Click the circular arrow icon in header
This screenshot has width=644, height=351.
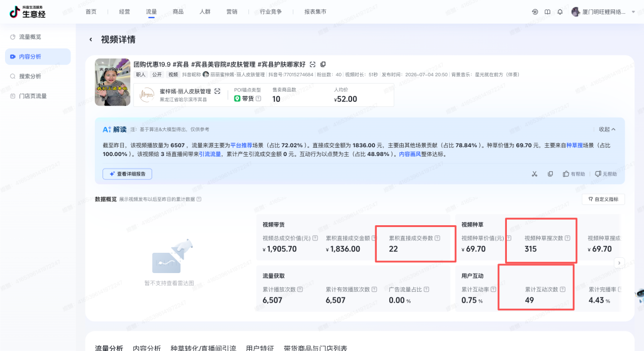coord(535,12)
